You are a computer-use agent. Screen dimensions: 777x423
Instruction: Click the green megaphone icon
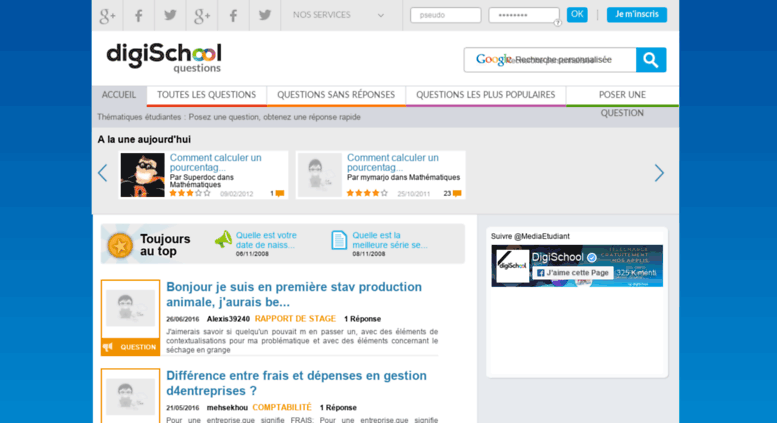click(223, 239)
